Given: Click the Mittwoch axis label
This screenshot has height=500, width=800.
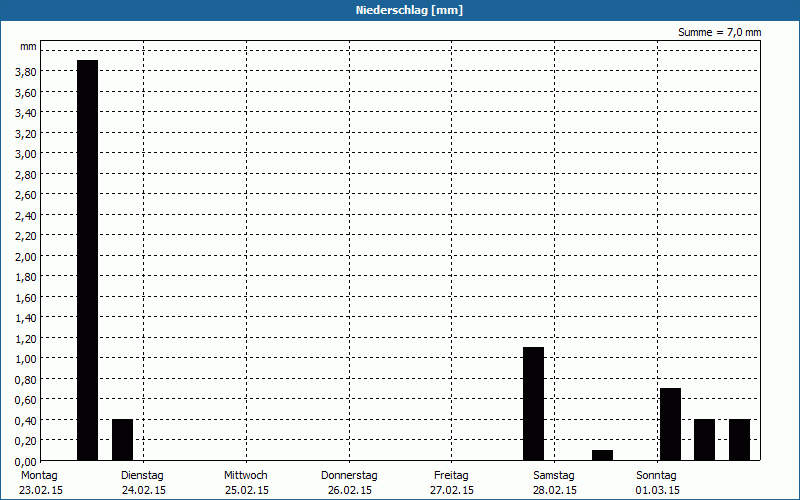Looking at the screenshot, I should pyautogui.click(x=245, y=476).
